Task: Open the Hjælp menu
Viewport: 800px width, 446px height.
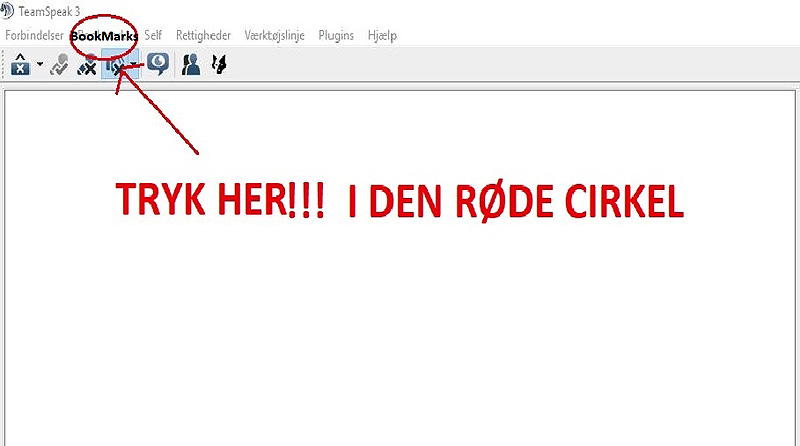Action: coord(382,35)
